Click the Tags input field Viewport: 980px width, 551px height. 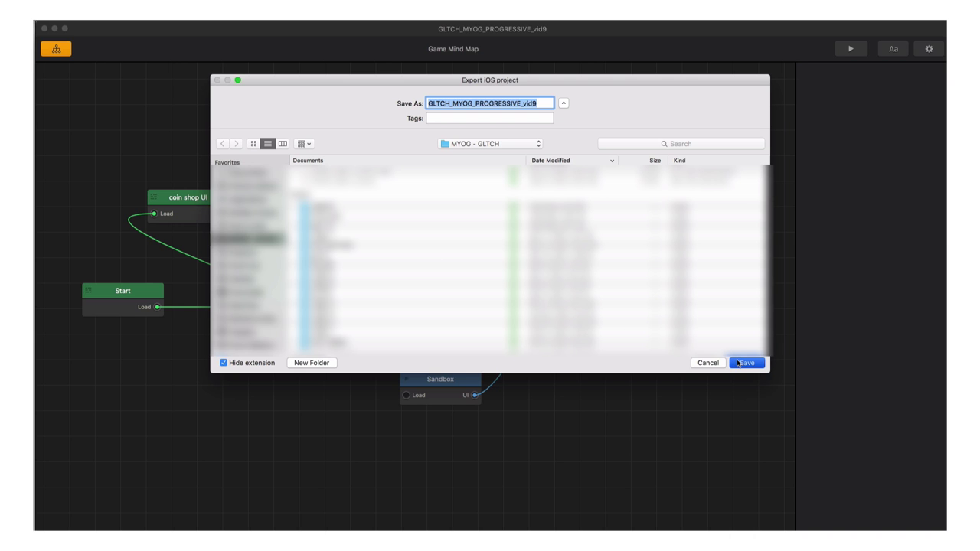pos(489,119)
